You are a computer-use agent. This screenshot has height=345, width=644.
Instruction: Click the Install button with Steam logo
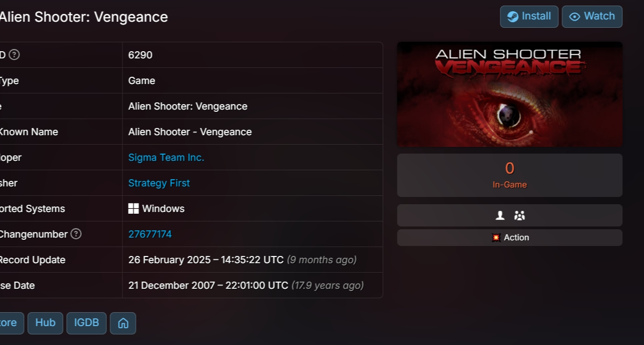pyautogui.click(x=529, y=17)
